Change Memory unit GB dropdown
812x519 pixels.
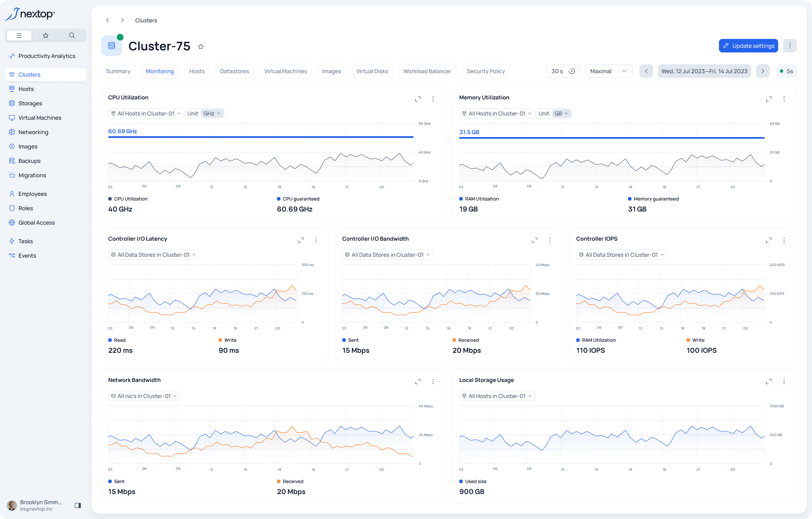click(x=562, y=113)
